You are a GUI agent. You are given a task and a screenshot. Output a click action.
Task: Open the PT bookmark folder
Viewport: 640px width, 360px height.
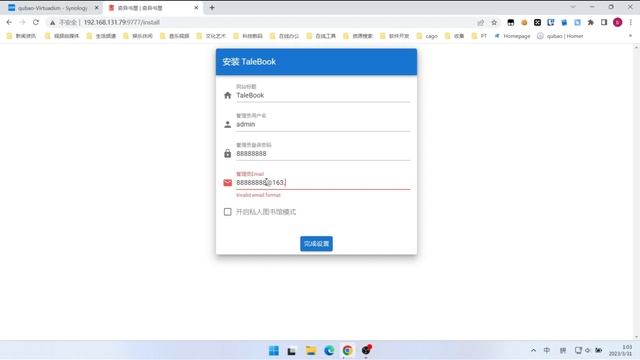(x=479, y=36)
